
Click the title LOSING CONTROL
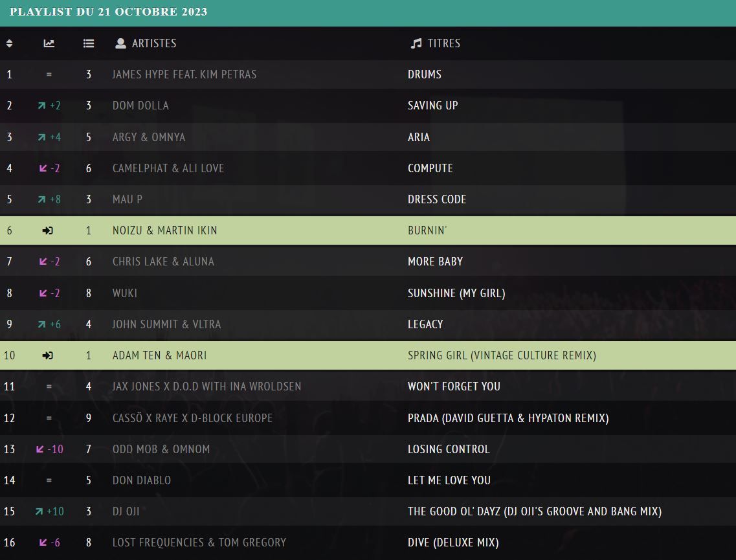click(449, 449)
